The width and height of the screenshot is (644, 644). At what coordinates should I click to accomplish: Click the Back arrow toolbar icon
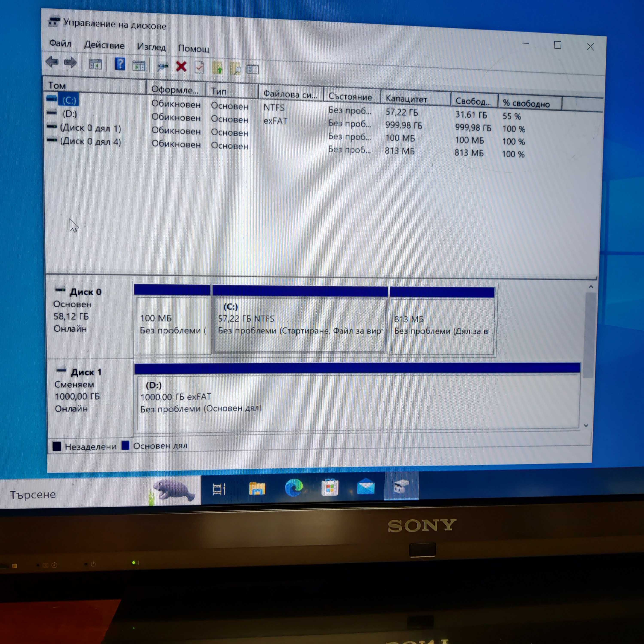[52, 62]
